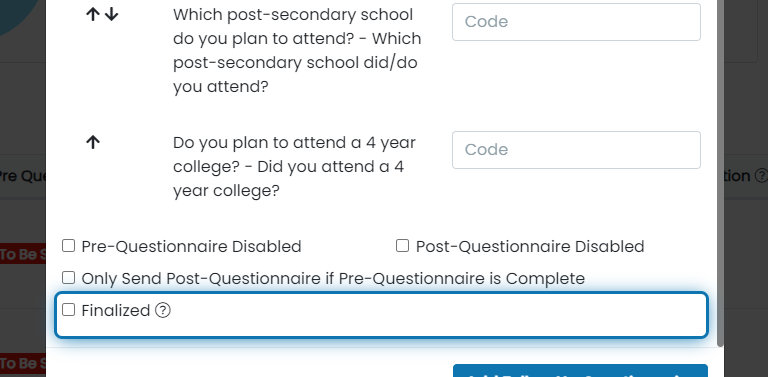Click the post-secondary school question text
Viewport: 768px width, 377px height.
(x=297, y=51)
